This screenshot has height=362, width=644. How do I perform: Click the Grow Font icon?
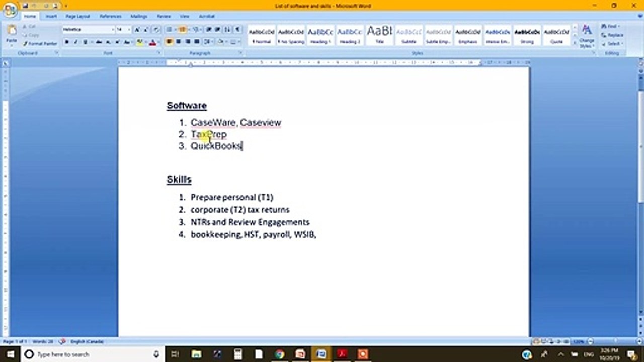point(137,29)
